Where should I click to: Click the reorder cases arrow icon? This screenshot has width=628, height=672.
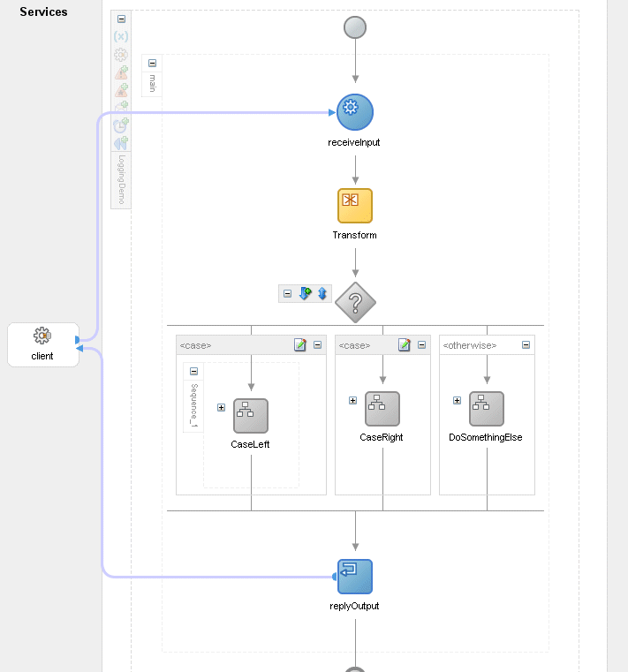[x=322, y=294]
